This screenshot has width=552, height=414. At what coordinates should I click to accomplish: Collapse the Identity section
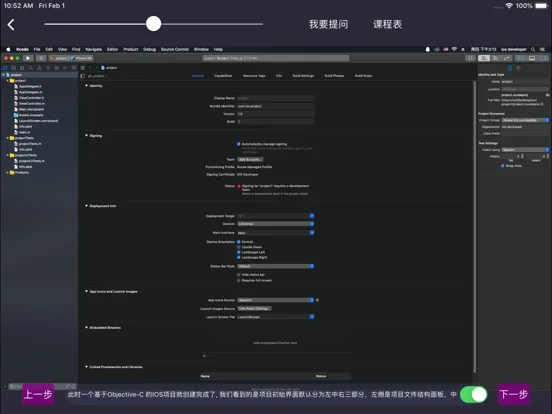tap(87, 86)
